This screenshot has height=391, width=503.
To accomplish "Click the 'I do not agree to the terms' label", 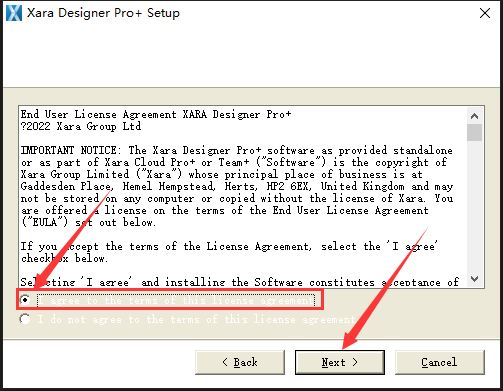I will pos(196,319).
